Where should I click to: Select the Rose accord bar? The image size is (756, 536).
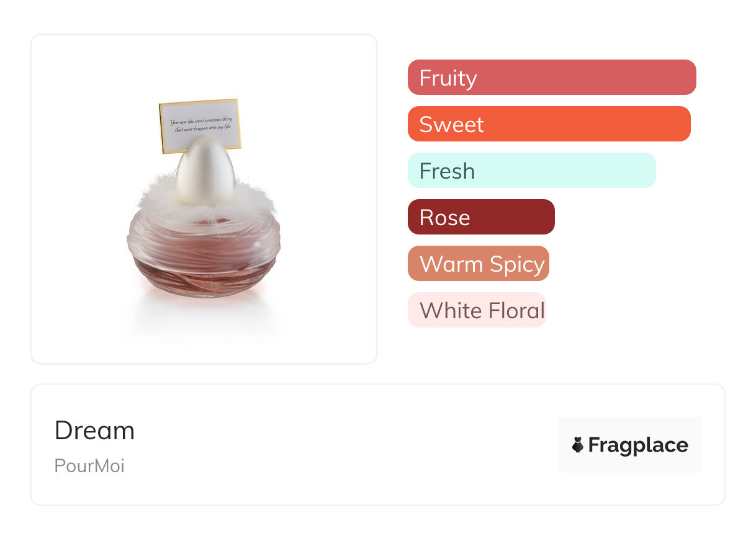point(481,217)
